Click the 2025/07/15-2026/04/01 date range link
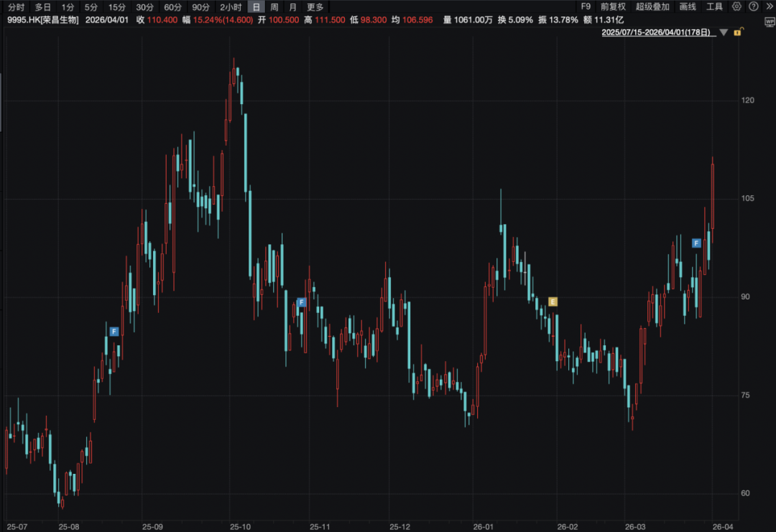The width and height of the screenshot is (776, 532). 657,33
